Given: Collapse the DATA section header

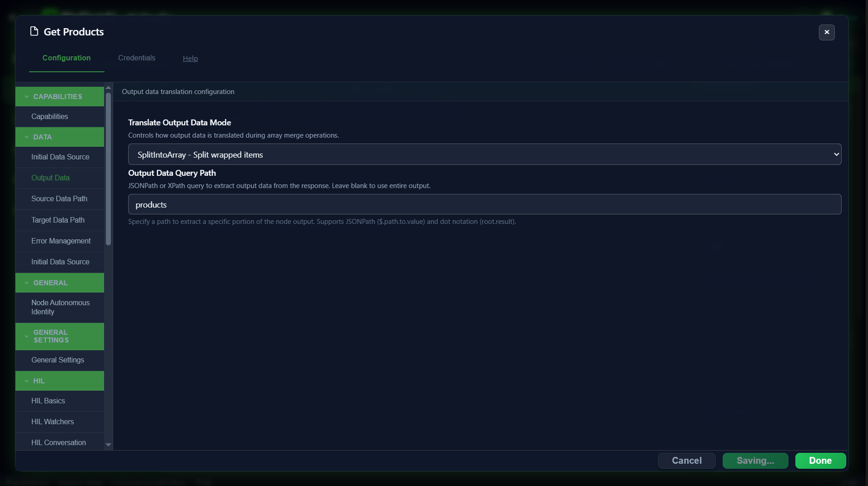Looking at the screenshot, I should (x=60, y=137).
